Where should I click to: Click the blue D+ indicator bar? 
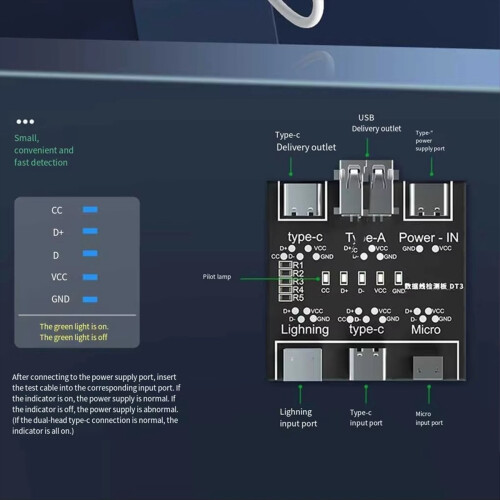(x=90, y=231)
